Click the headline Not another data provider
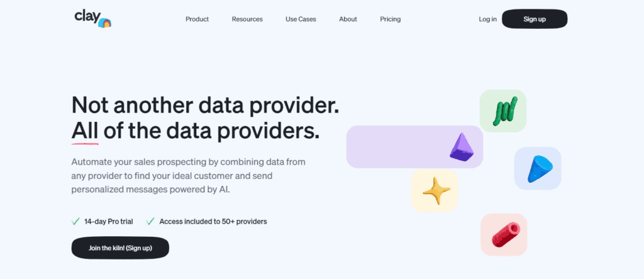Screen dimensions: 644x279 [206, 105]
